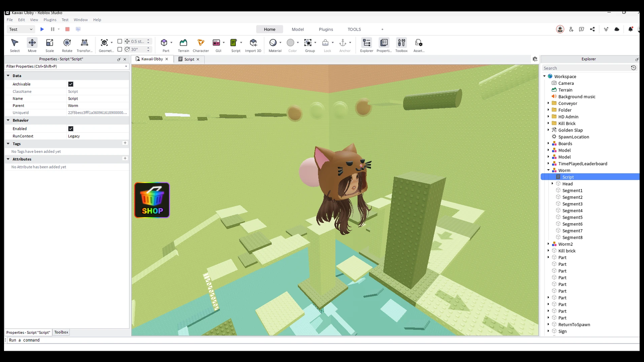
Task: Select the Move tool
Action: tap(32, 45)
